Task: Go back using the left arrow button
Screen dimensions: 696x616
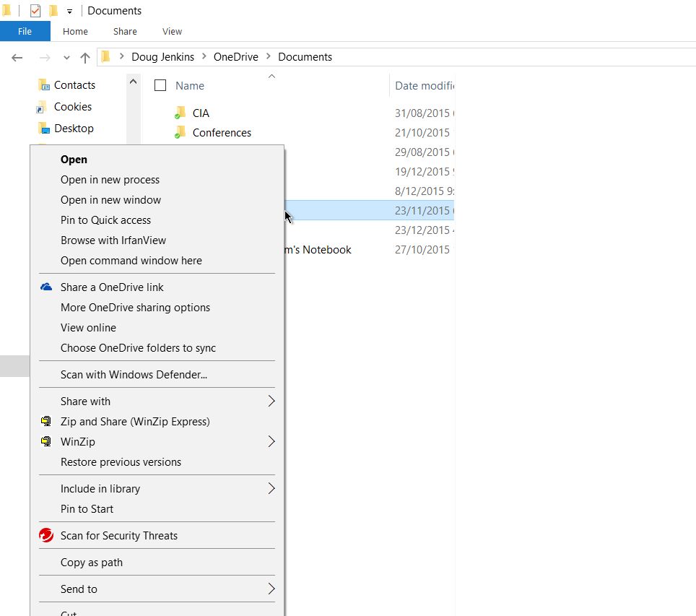Action: 17,57
